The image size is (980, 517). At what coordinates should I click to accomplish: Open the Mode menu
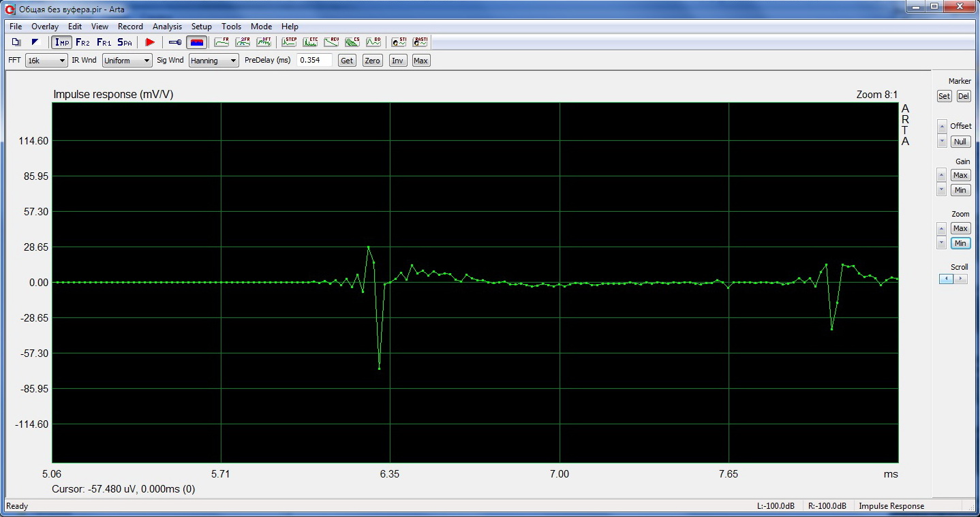[x=261, y=27]
